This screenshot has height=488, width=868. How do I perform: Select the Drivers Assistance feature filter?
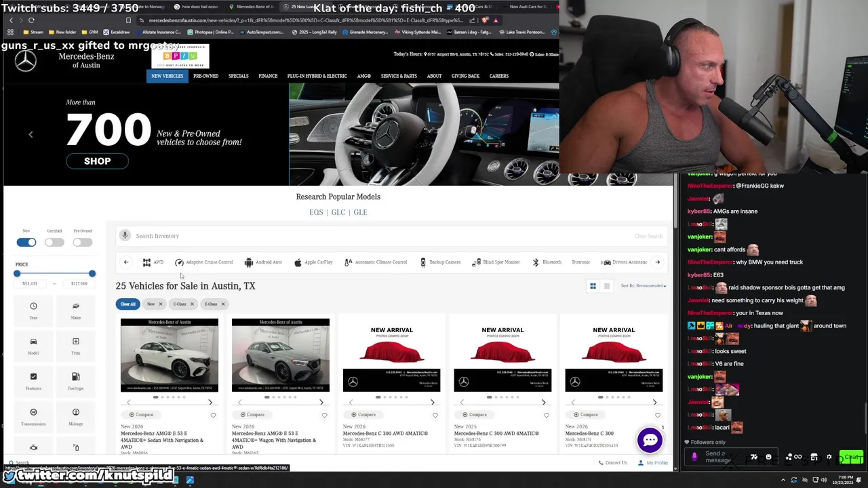click(x=625, y=262)
